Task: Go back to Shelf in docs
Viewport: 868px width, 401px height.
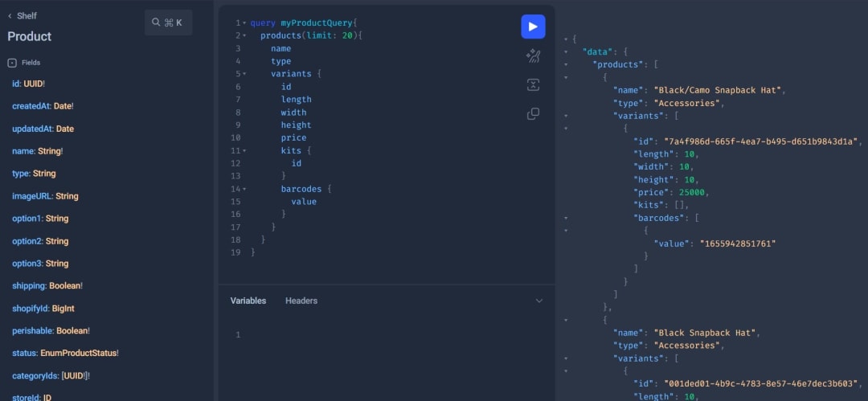Action: pyautogui.click(x=23, y=16)
